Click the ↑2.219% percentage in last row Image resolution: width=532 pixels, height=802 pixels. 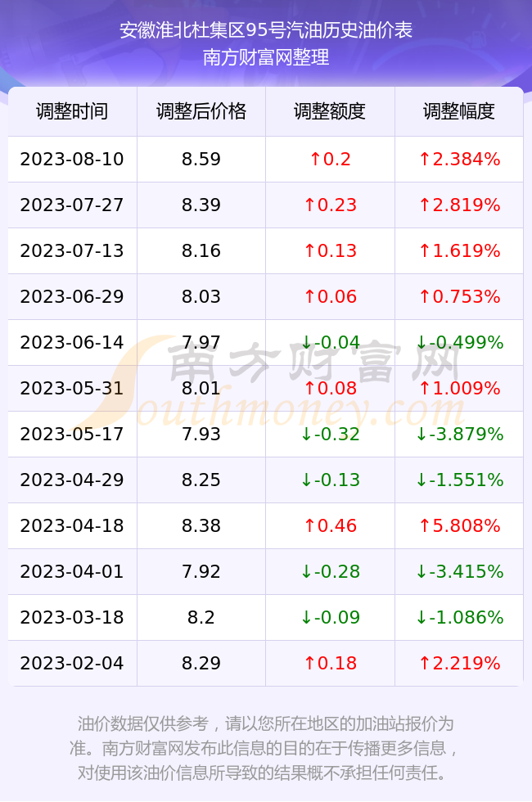click(x=459, y=664)
